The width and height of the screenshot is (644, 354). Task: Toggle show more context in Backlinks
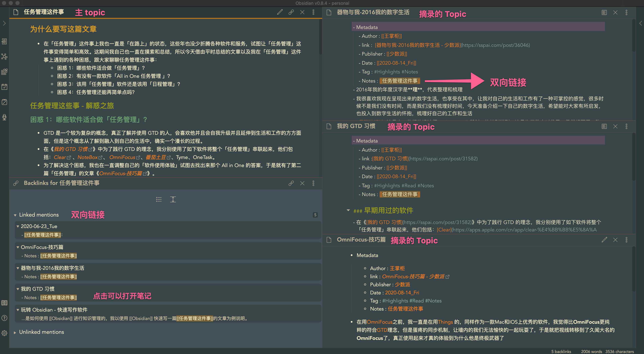point(173,199)
